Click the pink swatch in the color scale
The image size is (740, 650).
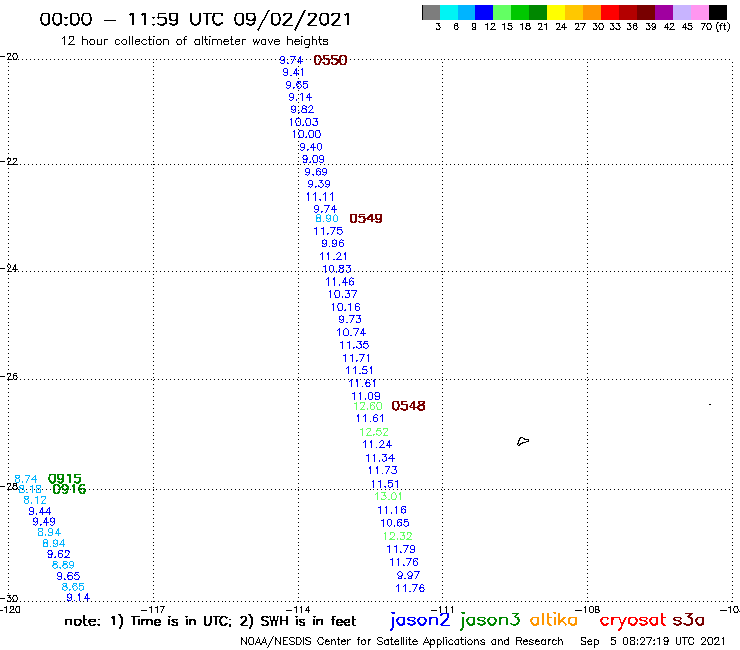click(x=699, y=12)
